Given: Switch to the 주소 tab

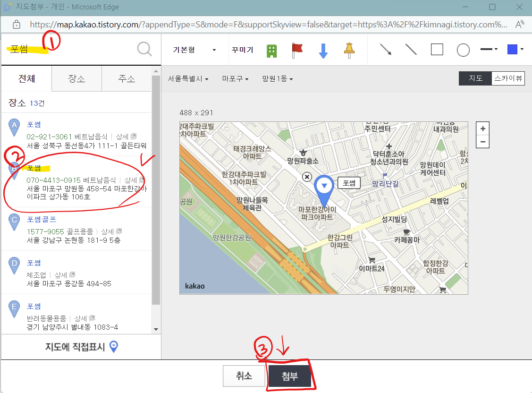Looking at the screenshot, I should point(127,79).
